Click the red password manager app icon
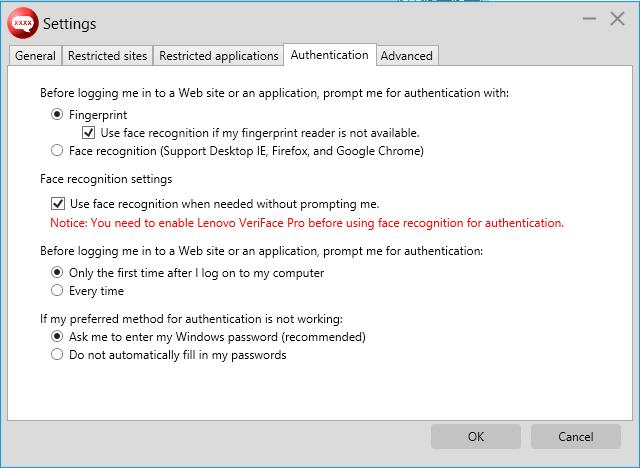The height and width of the screenshot is (468, 640). tap(22, 22)
